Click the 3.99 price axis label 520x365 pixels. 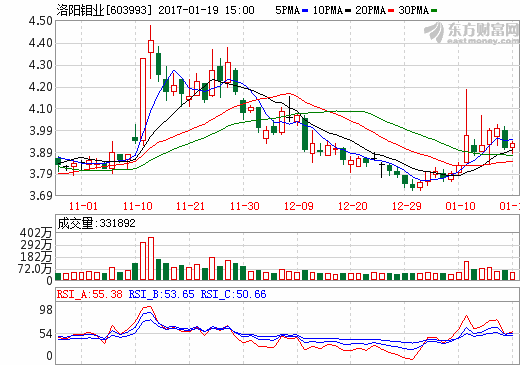tap(41, 131)
